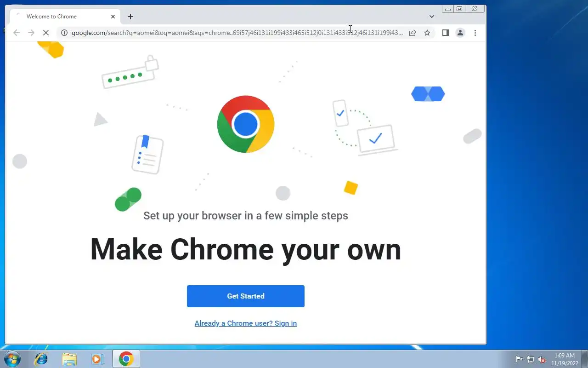
Task: Click the Get Started button
Action: tap(245, 296)
